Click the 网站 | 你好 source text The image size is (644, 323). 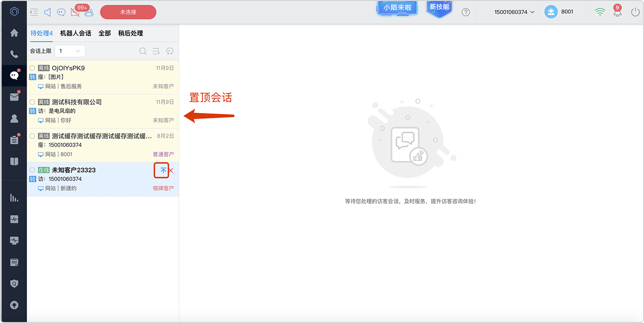click(58, 121)
